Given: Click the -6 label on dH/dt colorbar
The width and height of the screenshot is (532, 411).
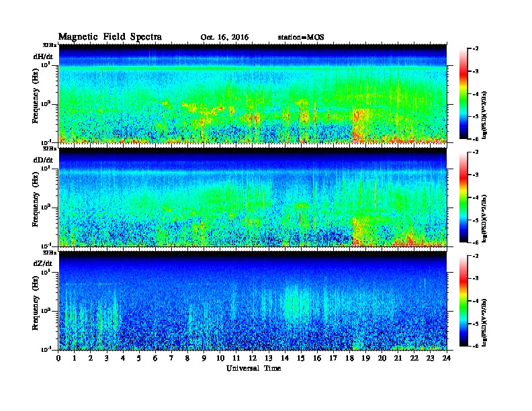Looking at the screenshot, I should [476, 139].
